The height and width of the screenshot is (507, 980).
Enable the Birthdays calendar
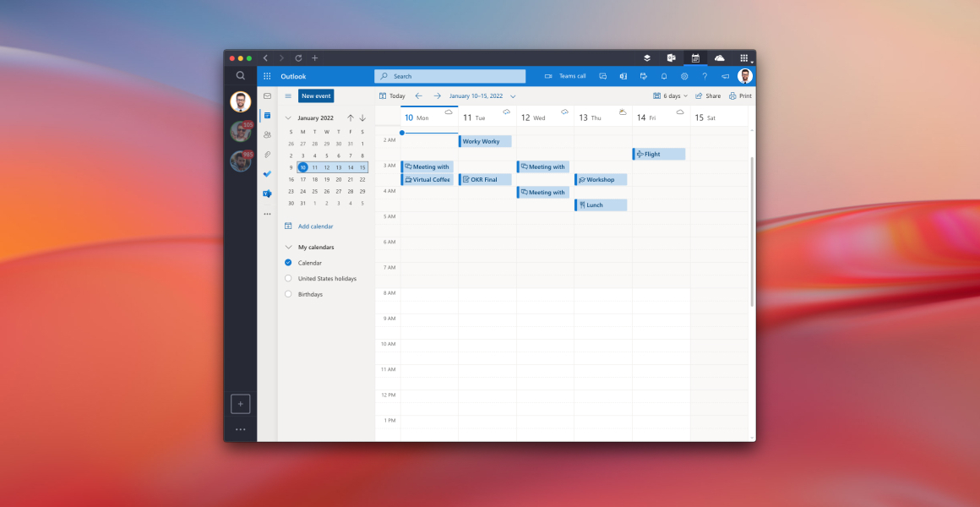pos(288,294)
